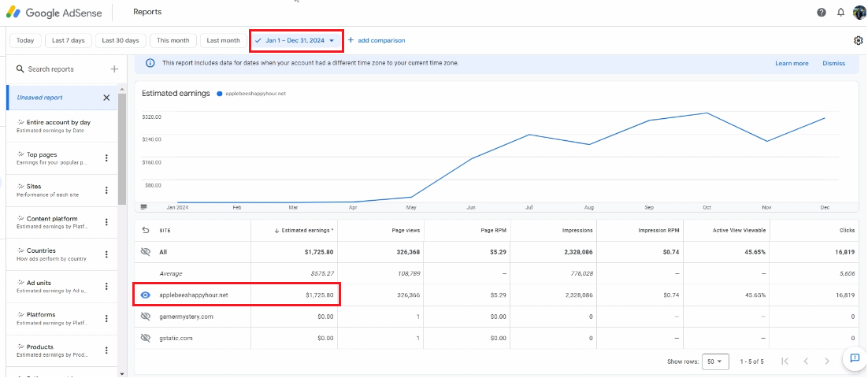Open more options for Products report
The height and width of the screenshot is (378, 868).
tap(106, 351)
